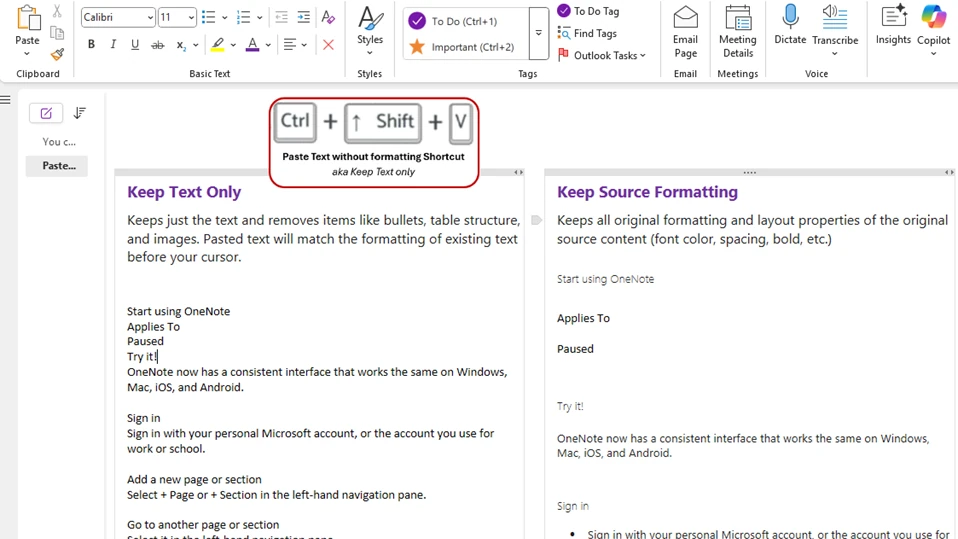
Task: Click the Cut scissors icon
Action: point(57,12)
